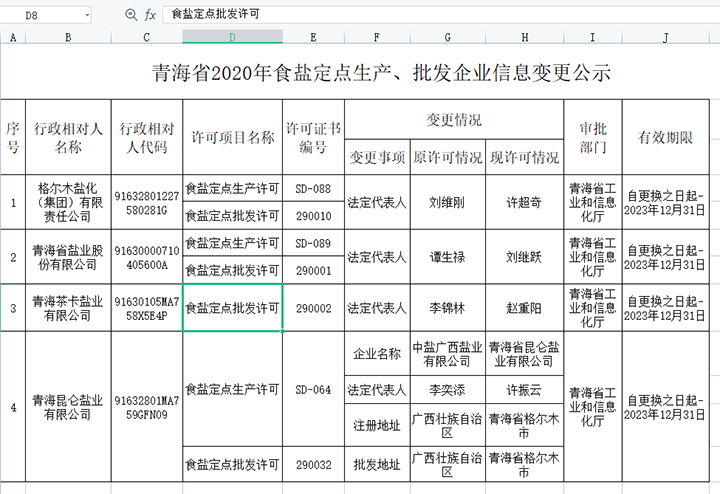Viewport: 720px width, 494px height.
Task: Click cell with code 91632801MA759GFN09
Action: point(147,408)
